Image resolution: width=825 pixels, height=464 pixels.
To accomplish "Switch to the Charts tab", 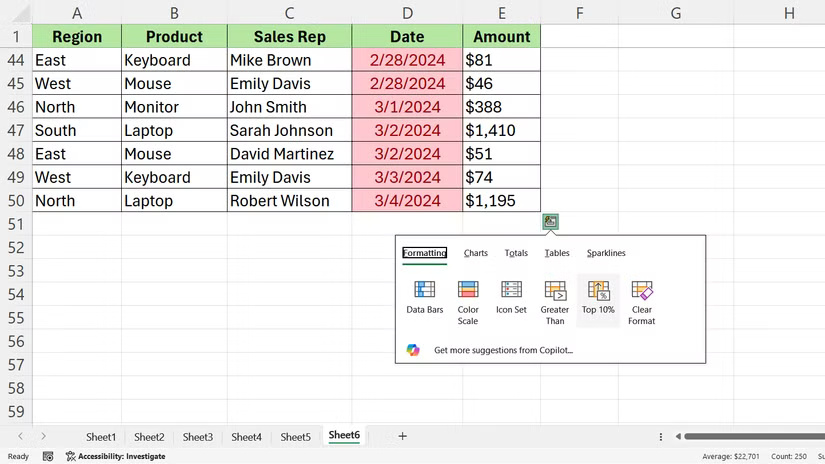I will (476, 253).
